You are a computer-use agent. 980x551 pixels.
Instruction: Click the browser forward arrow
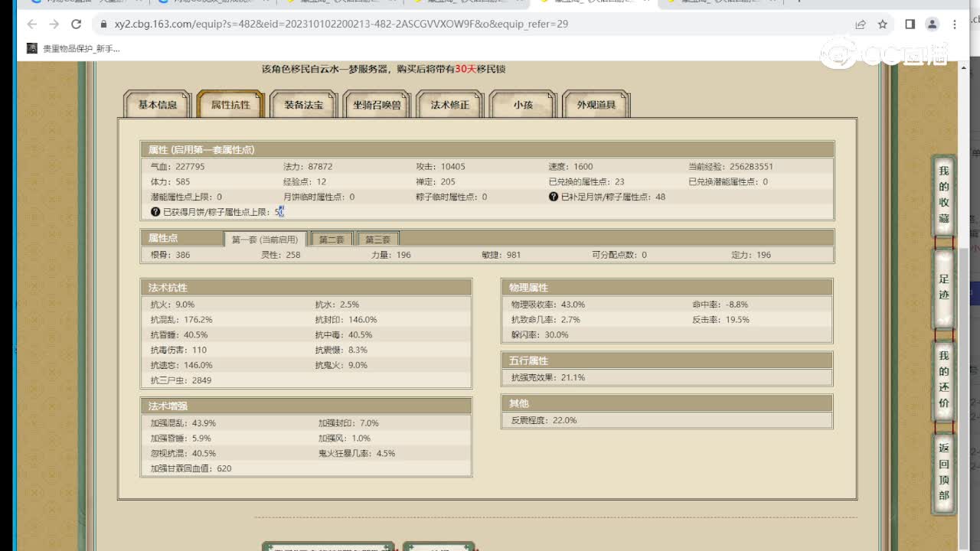(x=54, y=24)
